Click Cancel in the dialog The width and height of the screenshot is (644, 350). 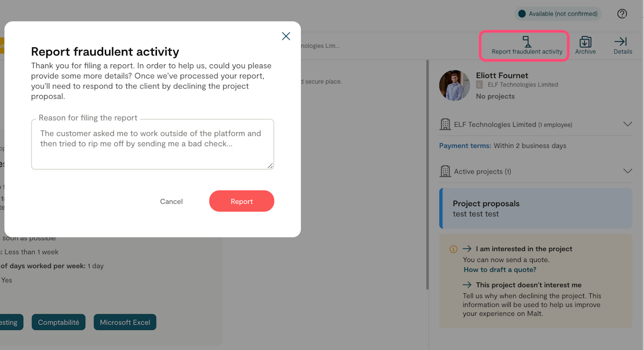pos(171,201)
